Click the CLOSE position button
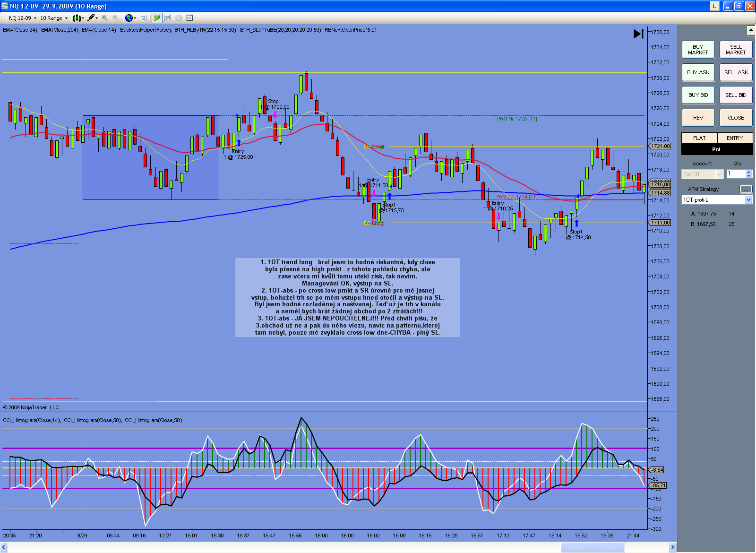 click(x=736, y=118)
